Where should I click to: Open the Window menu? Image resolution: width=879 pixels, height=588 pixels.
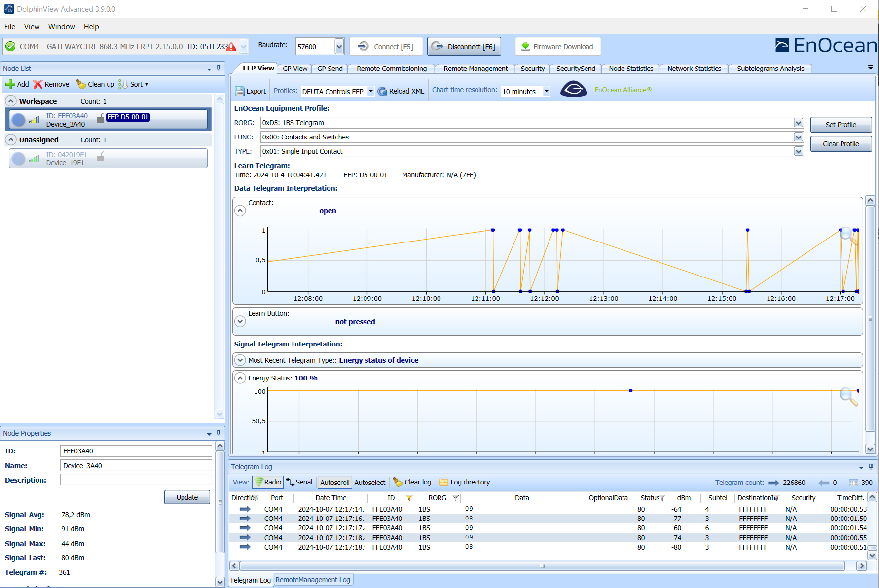61,26
